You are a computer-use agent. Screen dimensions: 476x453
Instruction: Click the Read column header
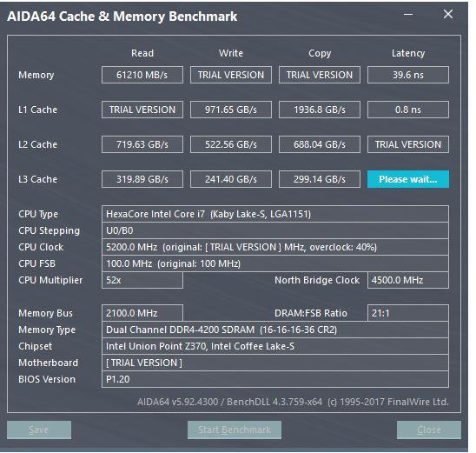coord(142,53)
